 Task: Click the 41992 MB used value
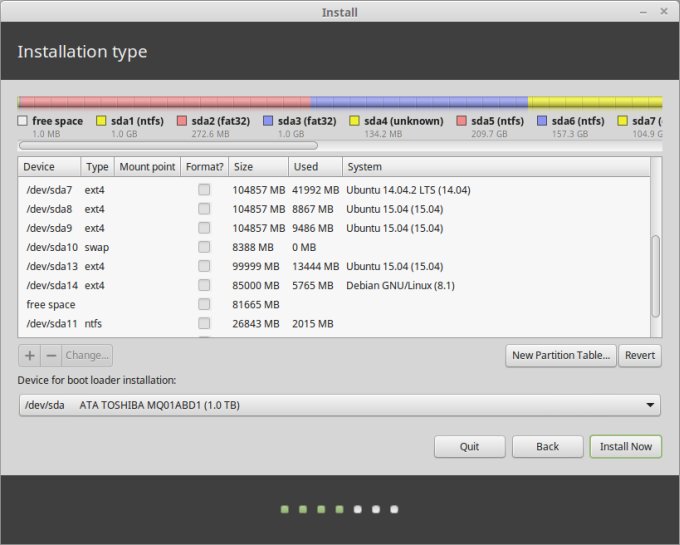click(x=315, y=190)
